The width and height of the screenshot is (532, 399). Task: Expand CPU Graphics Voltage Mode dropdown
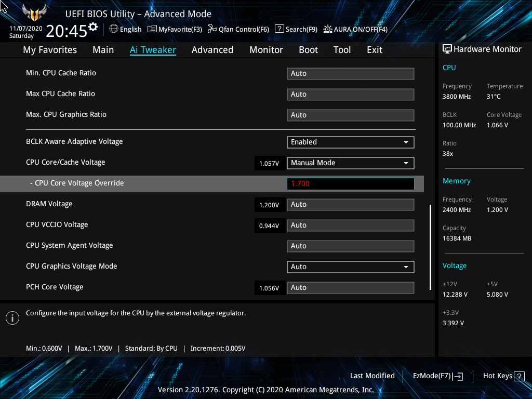coord(351,267)
